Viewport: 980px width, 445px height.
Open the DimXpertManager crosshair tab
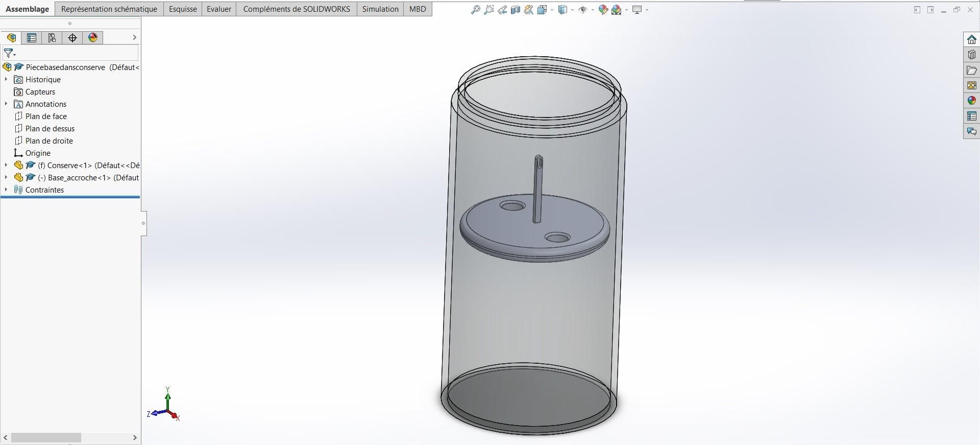click(72, 38)
